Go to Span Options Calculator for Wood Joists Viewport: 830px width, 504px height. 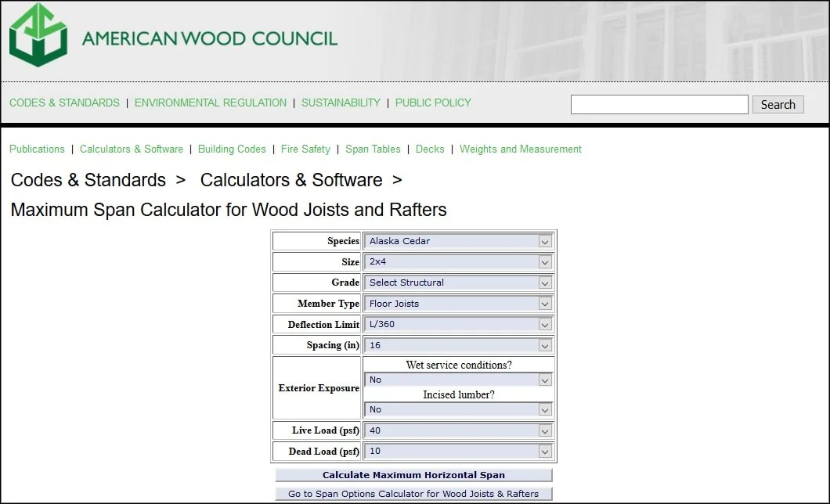point(413,494)
